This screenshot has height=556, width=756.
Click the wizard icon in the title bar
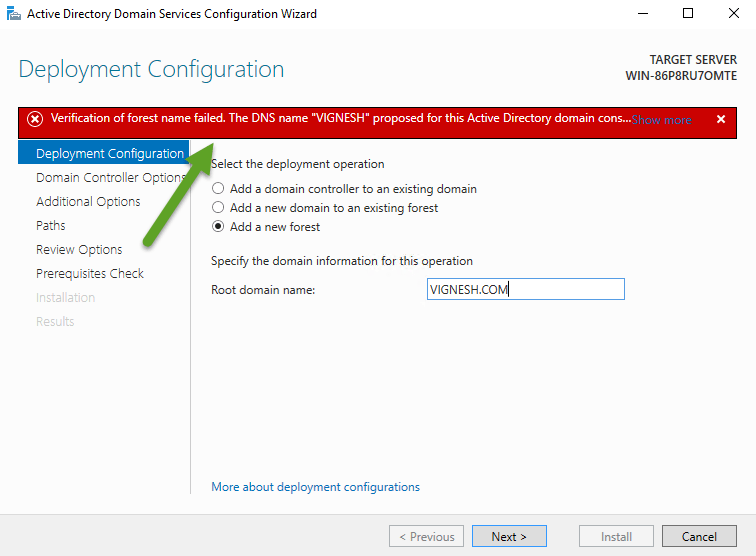(11, 14)
